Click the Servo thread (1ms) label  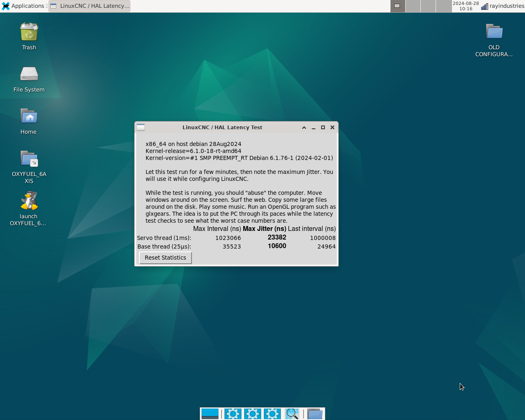click(164, 238)
